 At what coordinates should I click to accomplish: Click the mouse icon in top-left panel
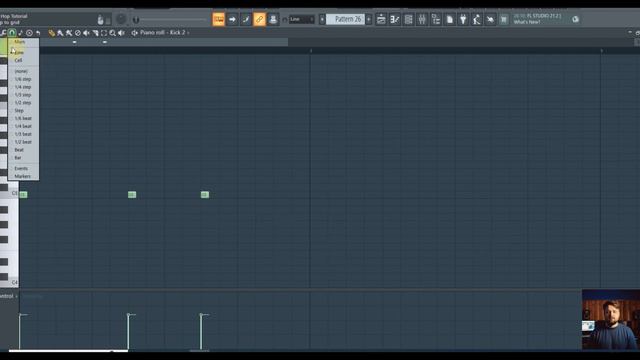(100, 19)
